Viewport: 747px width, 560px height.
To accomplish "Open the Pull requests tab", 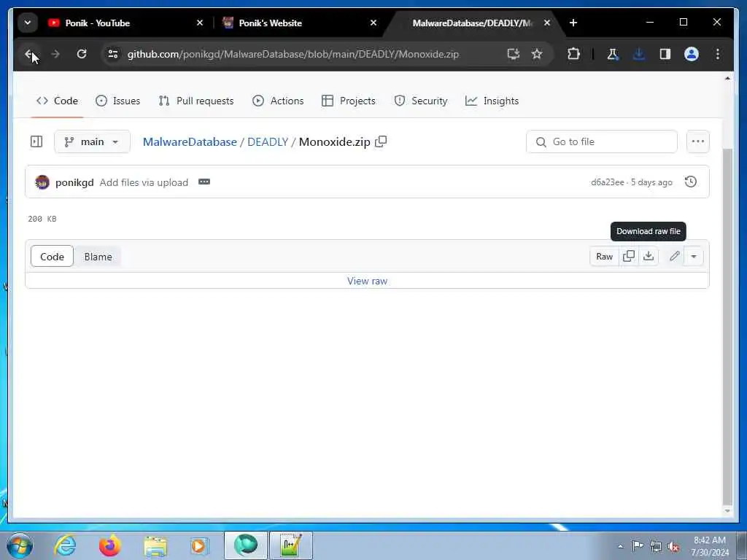I will pyautogui.click(x=196, y=101).
